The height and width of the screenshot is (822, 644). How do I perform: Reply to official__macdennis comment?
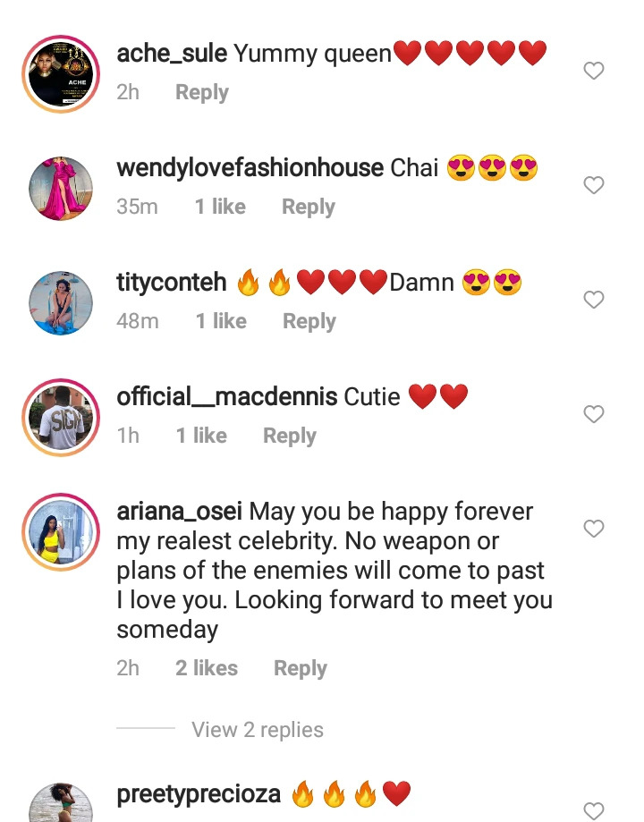(290, 436)
